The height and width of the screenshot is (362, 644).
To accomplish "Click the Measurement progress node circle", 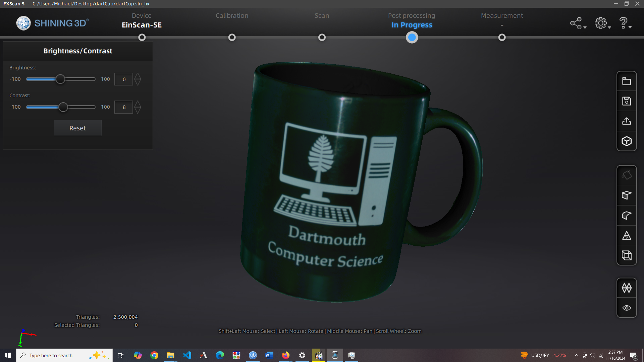I will pyautogui.click(x=502, y=37).
